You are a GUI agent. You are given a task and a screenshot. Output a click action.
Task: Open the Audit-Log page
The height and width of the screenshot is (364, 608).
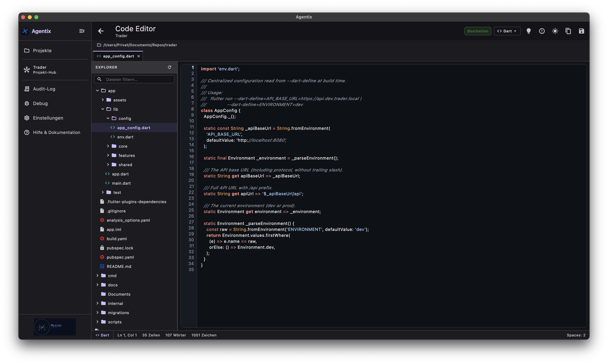pyautogui.click(x=55, y=89)
